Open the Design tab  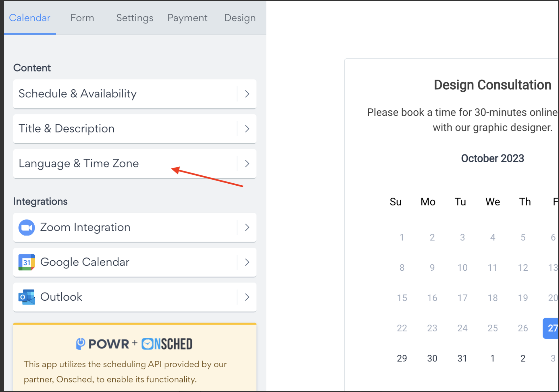(x=240, y=18)
